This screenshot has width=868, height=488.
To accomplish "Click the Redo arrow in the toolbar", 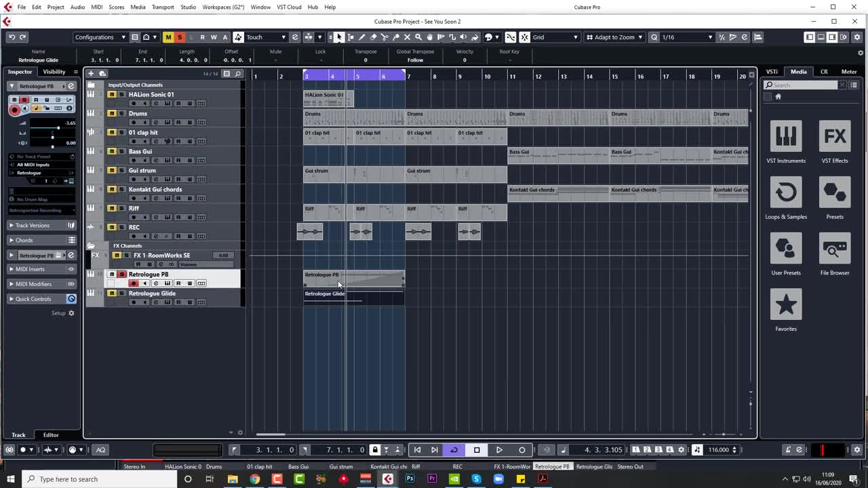I will pos(22,37).
